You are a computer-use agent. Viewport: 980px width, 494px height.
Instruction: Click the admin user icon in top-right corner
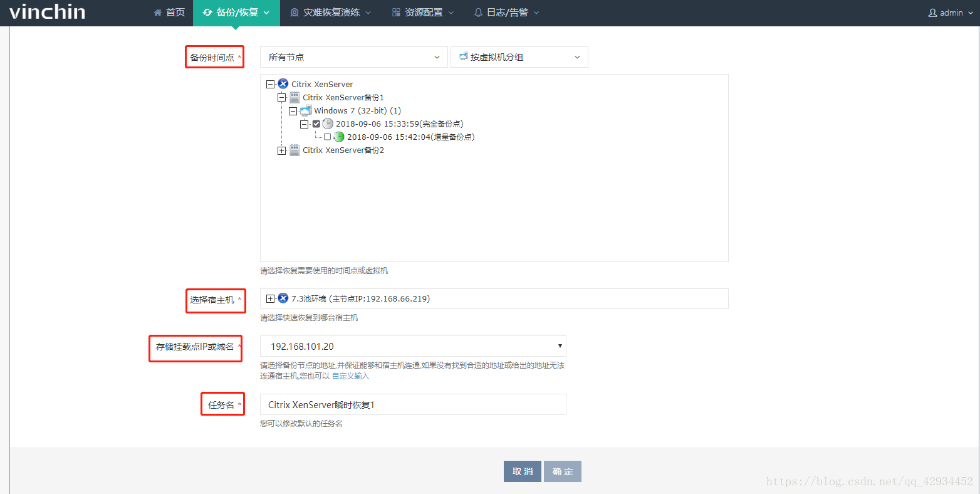[934, 13]
